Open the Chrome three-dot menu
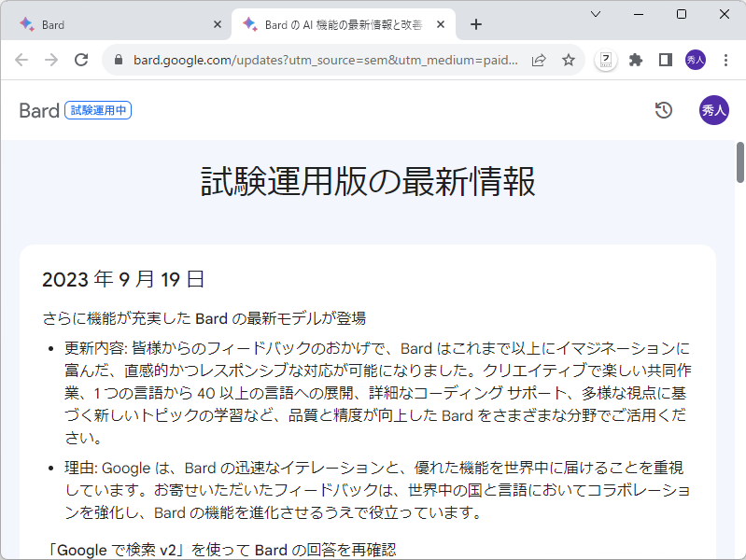The width and height of the screenshot is (746, 560). point(725,60)
